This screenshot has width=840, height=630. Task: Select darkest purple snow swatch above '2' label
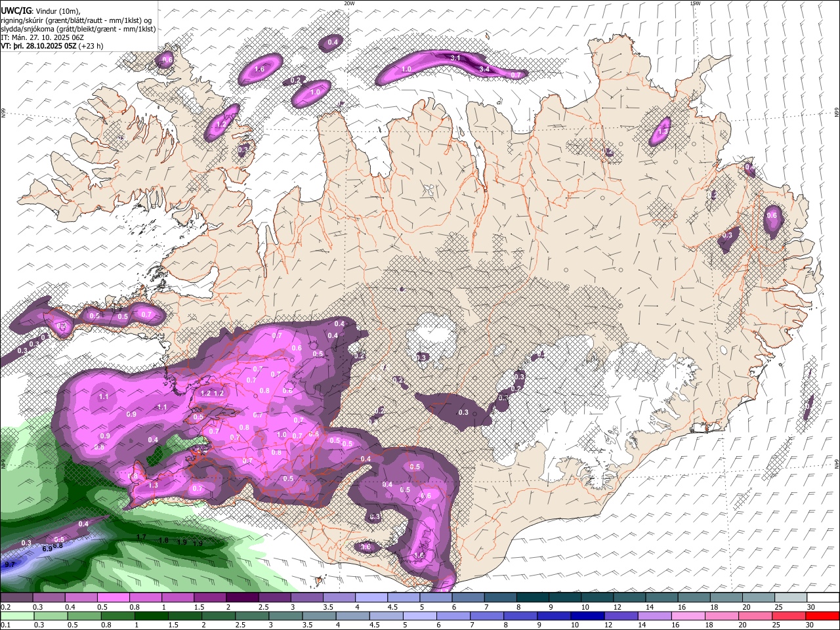coord(242,598)
